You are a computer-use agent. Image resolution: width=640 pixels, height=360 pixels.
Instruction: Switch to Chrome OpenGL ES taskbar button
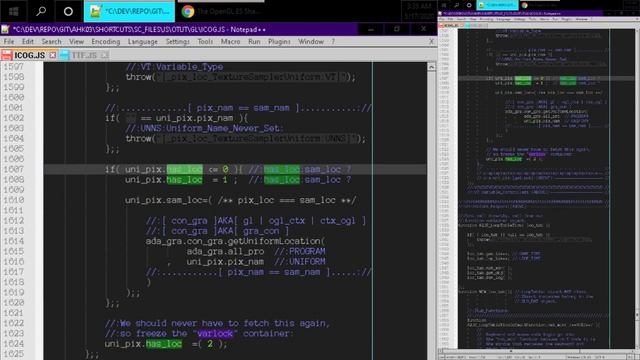(x=221, y=11)
